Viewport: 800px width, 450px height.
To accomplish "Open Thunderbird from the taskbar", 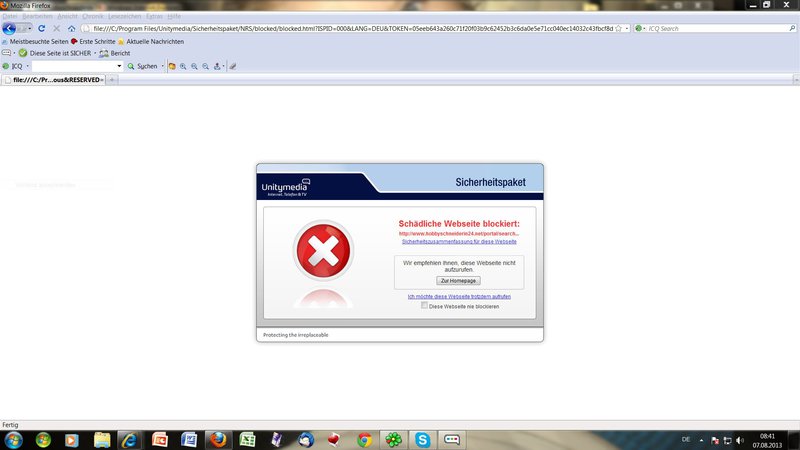I will 306,440.
